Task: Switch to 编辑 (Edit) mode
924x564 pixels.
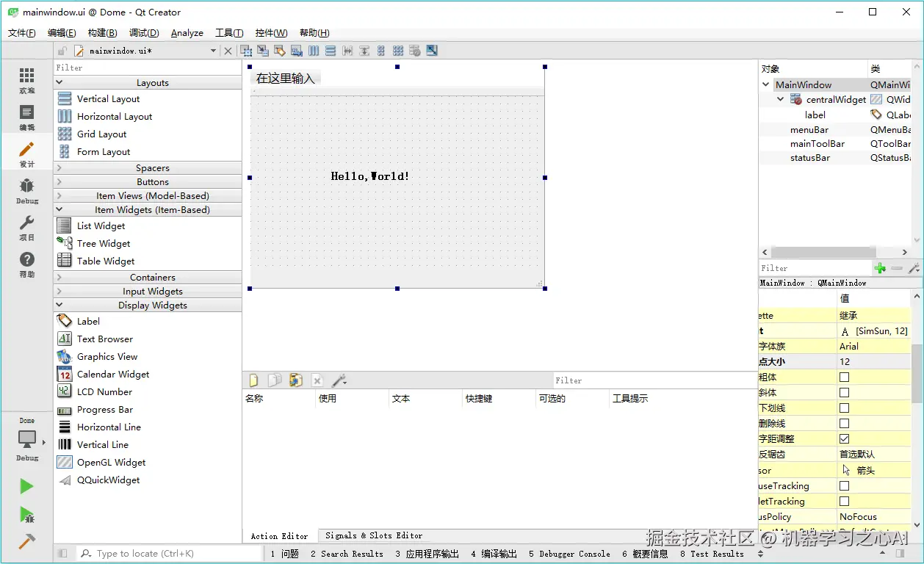Action: [x=26, y=117]
